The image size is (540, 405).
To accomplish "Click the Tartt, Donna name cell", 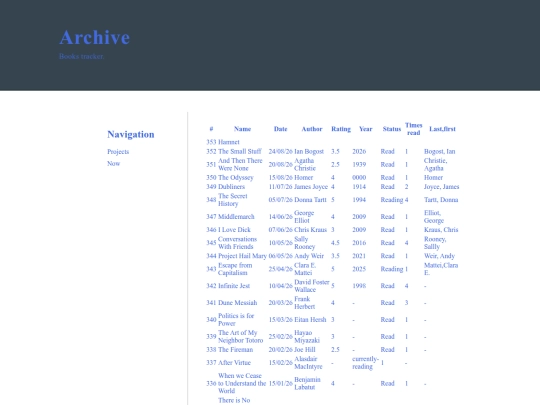I will [441, 200].
